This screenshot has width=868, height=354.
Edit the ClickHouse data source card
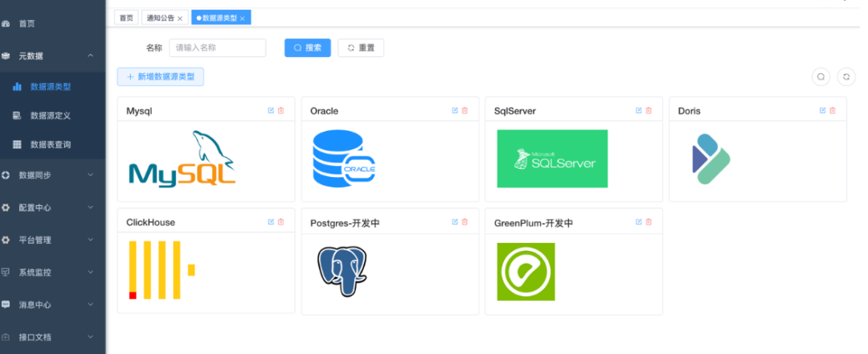click(x=271, y=221)
